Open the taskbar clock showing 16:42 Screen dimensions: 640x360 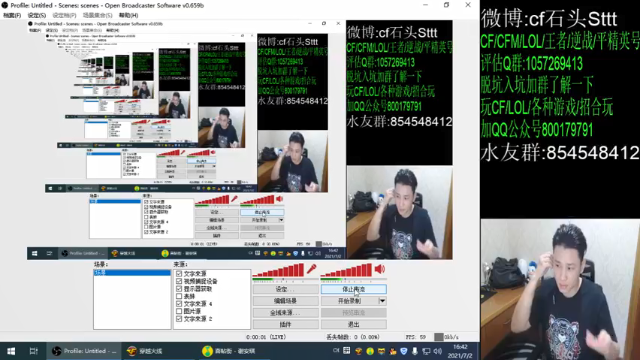[x=460, y=351]
